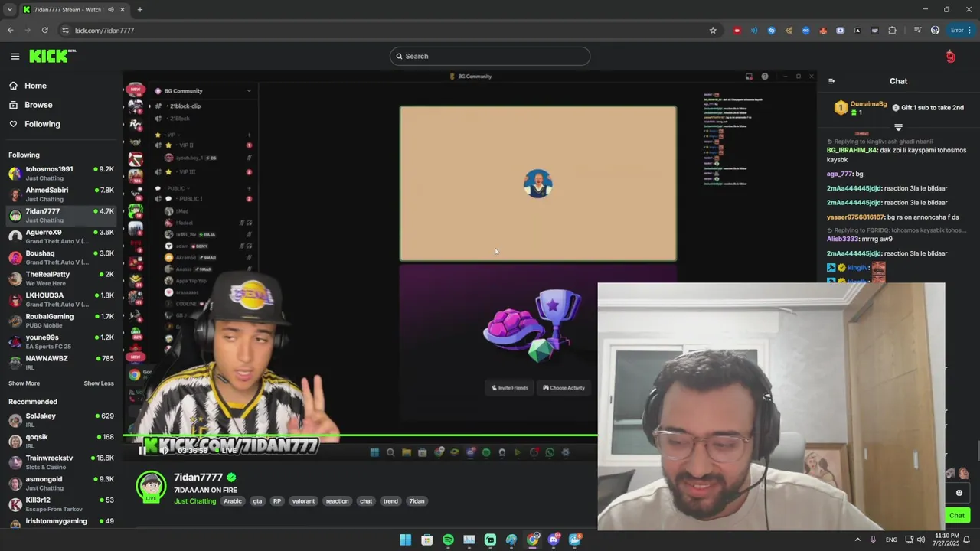
Task: Select the gta tag
Action: point(257,501)
